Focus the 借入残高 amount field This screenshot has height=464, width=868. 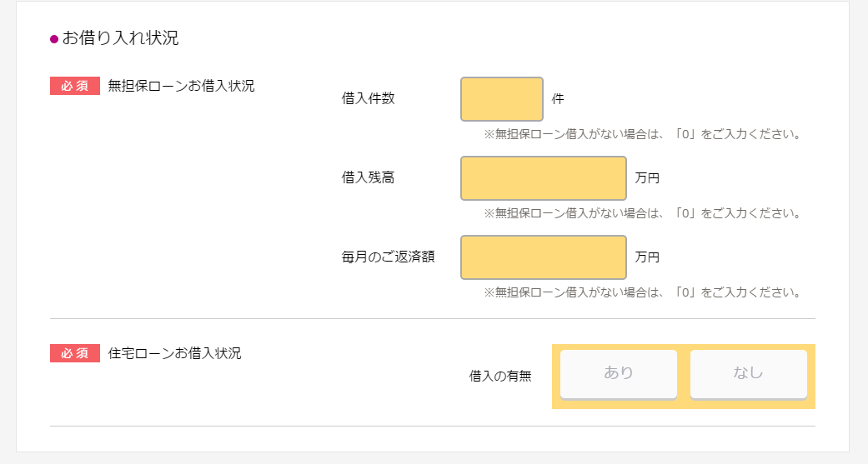coord(543,178)
